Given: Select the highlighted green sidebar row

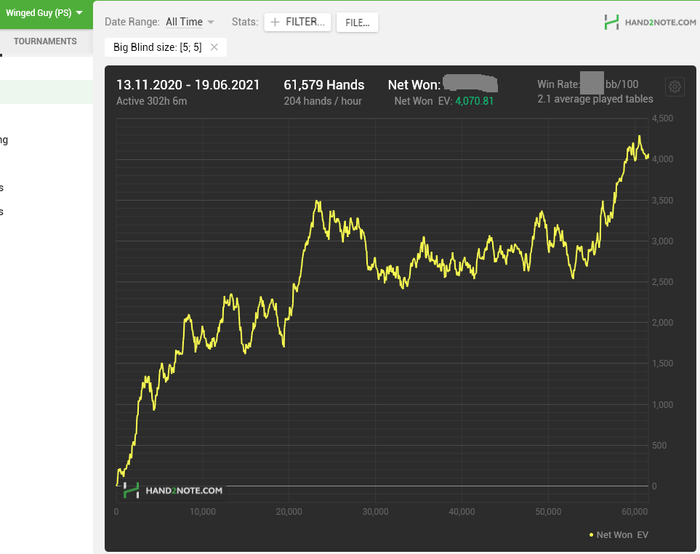Looking at the screenshot, I should coord(46,92).
